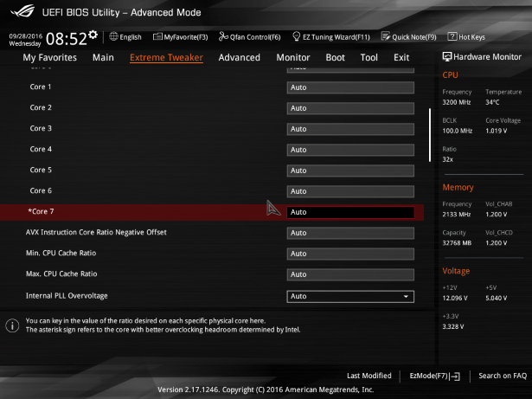Click the EzMode exit arrow icon
Viewport: 532px width, 399px height.
coord(455,376)
